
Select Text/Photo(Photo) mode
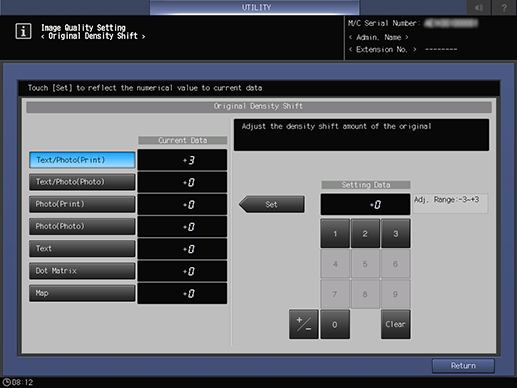pyautogui.click(x=82, y=182)
